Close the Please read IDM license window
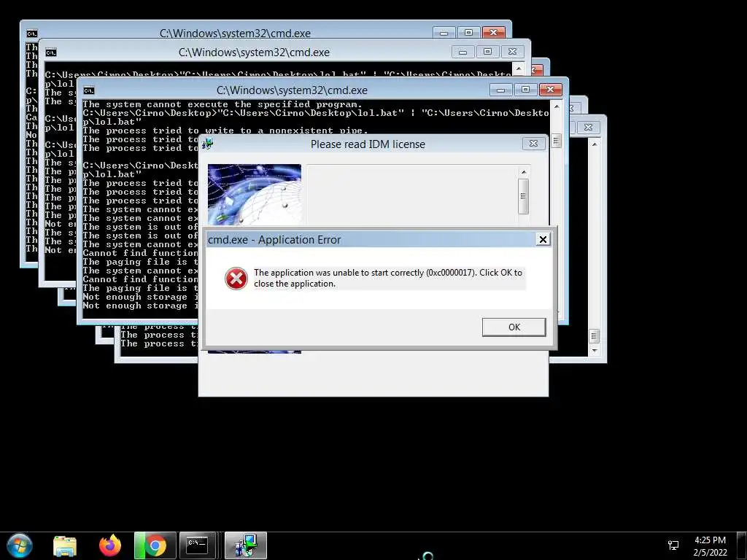Image resolution: width=747 pixels, height=560 pixels. pos(533,144)
